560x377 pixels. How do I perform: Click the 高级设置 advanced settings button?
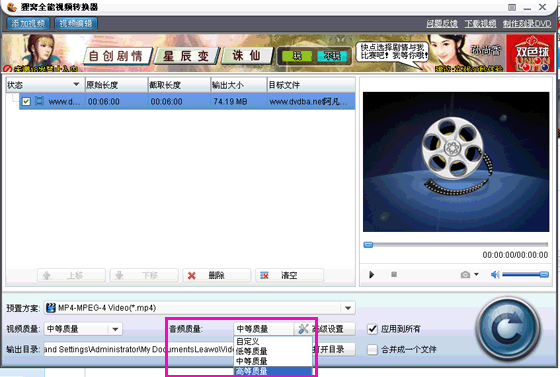point(325,329)
